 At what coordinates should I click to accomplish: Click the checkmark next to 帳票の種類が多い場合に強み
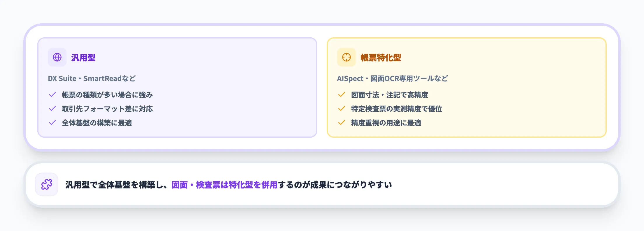(52, 94)
